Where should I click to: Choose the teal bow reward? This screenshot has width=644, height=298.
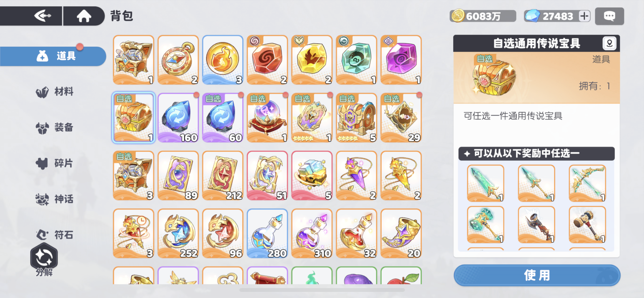[587, 183]
